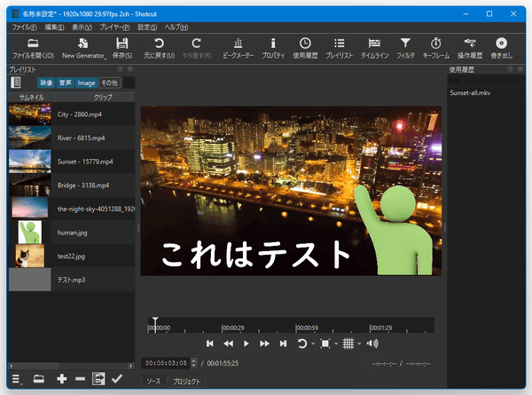Select Bridge - 3138.mp4 clip

click(71, 186)
